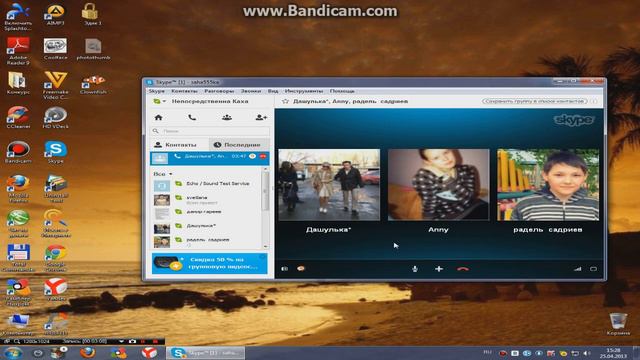Open the CCleaner desktop shortcut
Screen dimensions: 640x360
pos(18,118)
